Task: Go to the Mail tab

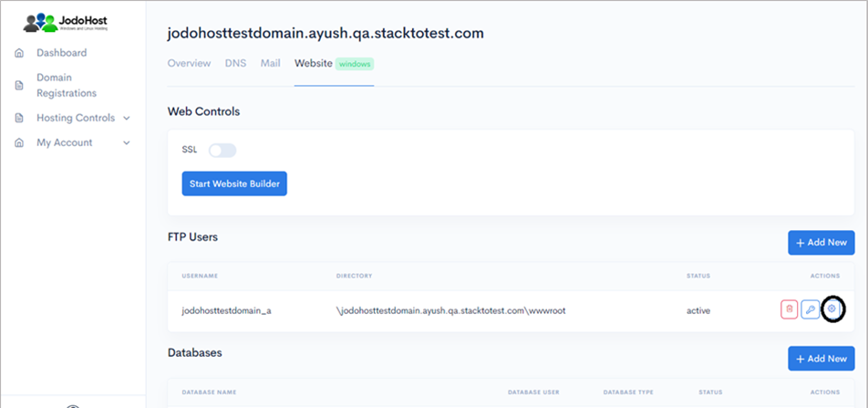Action: click(x=270, y=64)
